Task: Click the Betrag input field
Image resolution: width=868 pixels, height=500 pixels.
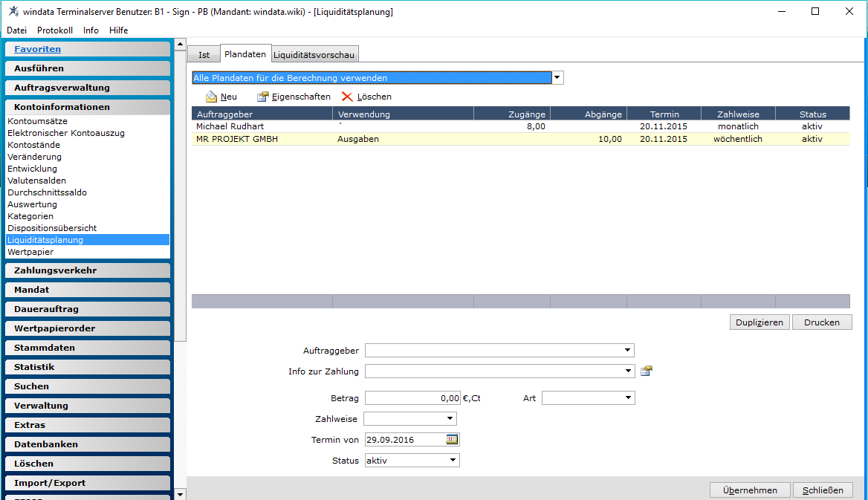Action: coord(413,398)
